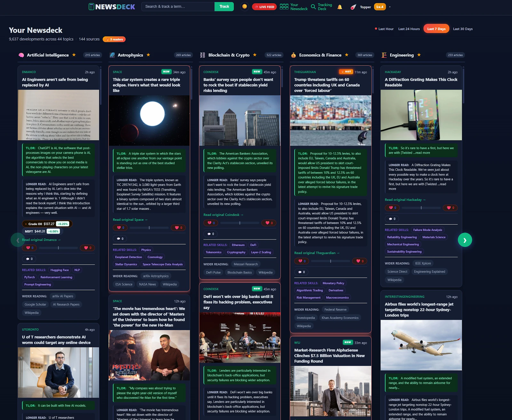Open the notifications bell

coord(340,7)
